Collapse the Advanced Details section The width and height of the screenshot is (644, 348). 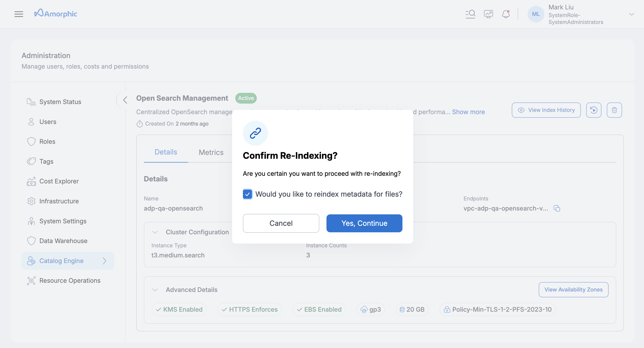(x=155, y=290)
